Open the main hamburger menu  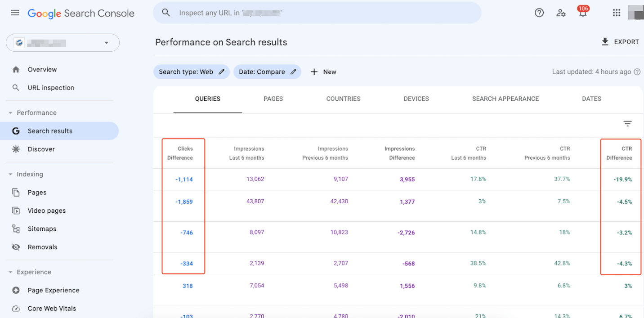pyautogui.click(x=15, y=13)
